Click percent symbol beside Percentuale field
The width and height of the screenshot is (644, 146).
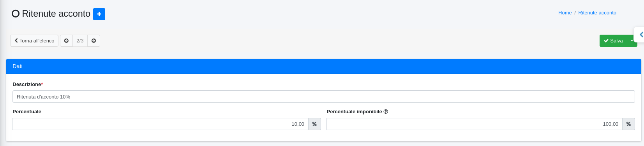(314, 124)
